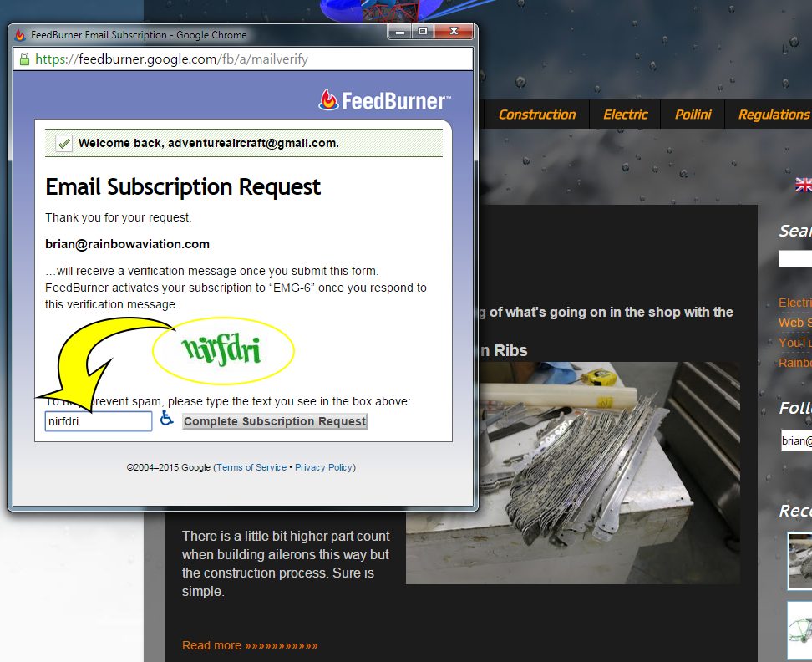Click the sidebar link starting with Web
The height and width of the screenshot is (662, 812).
[x=795, y=322]
